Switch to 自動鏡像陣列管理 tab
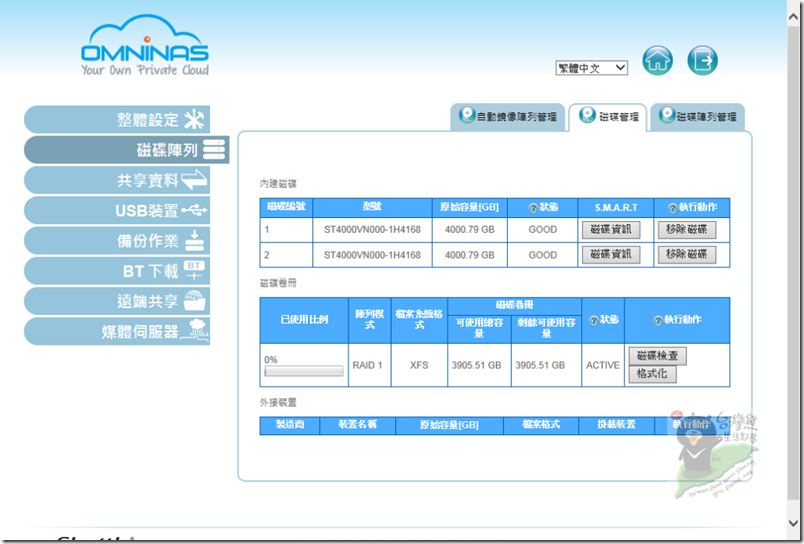This screenshot has width=804, height=544. click(508, 117)
